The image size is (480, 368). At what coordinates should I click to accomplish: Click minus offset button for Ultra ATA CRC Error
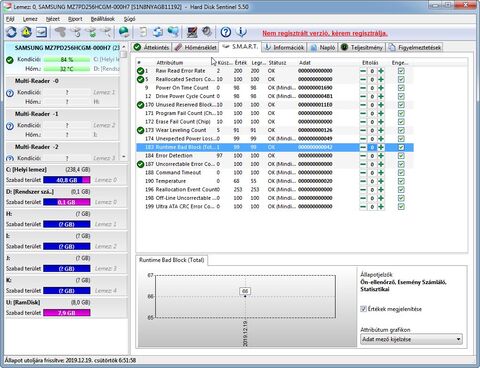pos(363,206)
